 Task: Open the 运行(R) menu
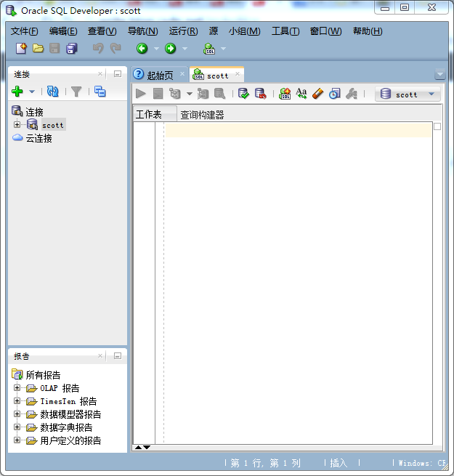pos(183,31)
